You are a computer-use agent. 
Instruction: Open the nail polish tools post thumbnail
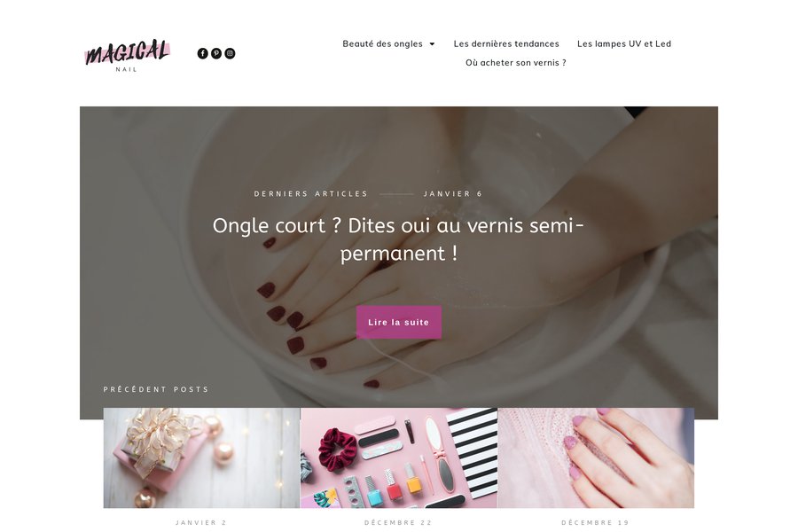(x=398, y=458)
